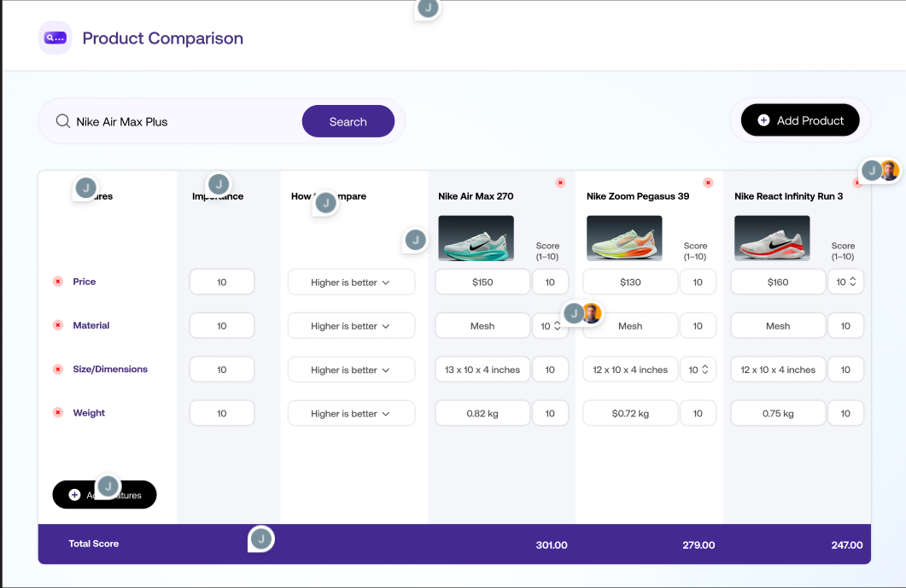Click the Price feature label

point(85,282)
